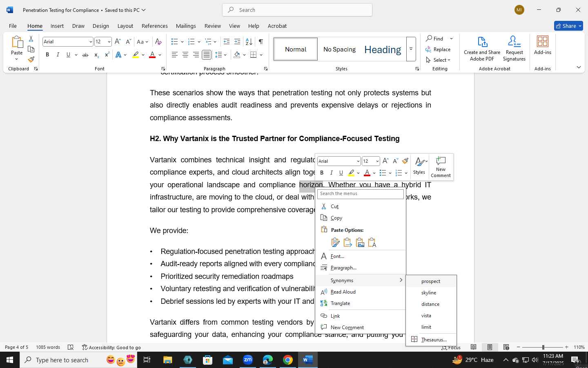Open the Change Case Aa dropdown
The width and height of the screenshot is (588, 368).
point(143,42)
